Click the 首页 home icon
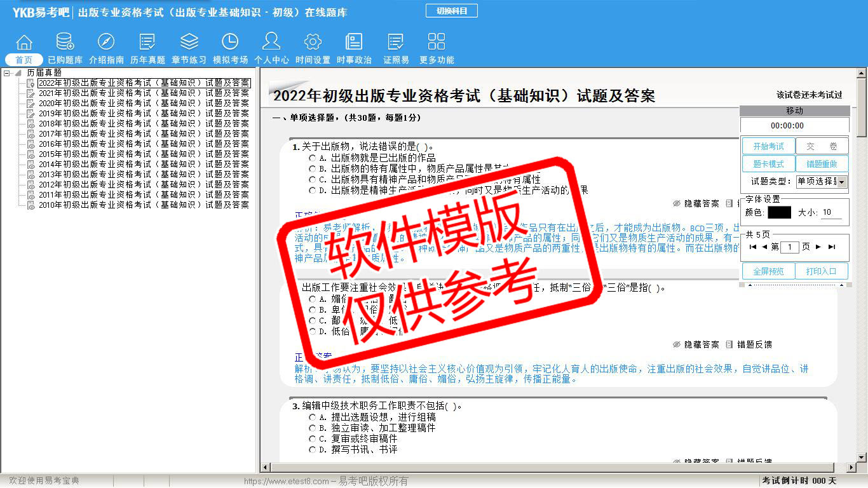This screenshot has width=868, height=488. tap(24, 43)
